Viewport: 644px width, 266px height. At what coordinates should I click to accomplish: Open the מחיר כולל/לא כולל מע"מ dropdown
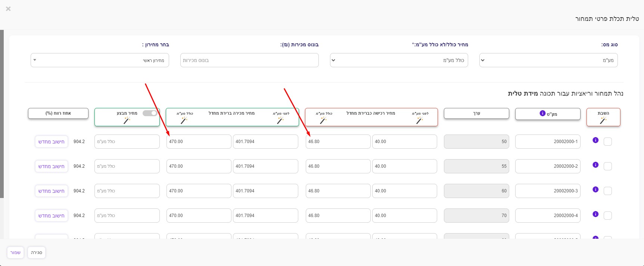point(399,60)
